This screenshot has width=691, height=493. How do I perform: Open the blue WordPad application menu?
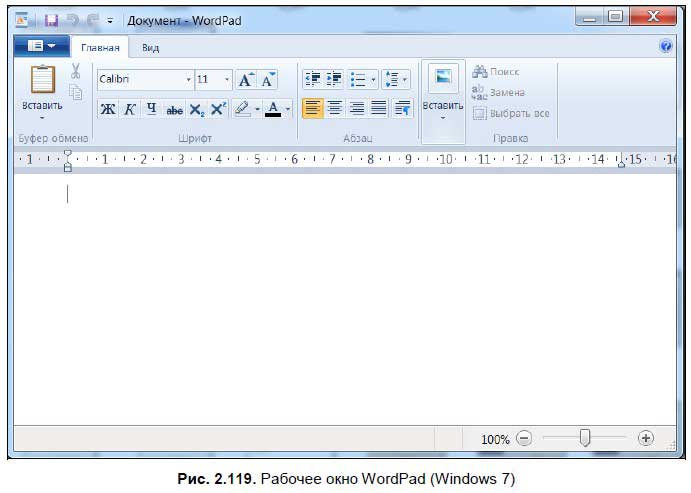point(41,46)
